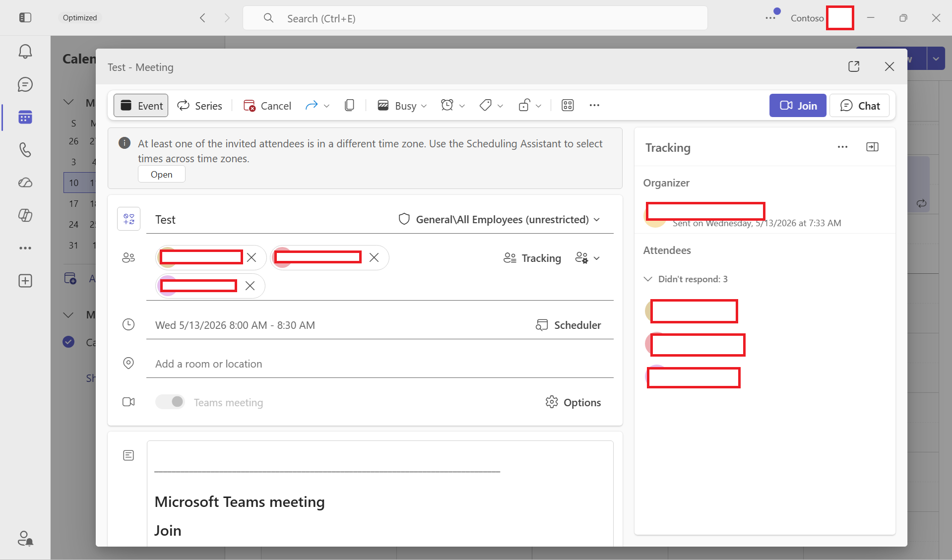Image resolution: width=952 pixels, height=560 pixels.
Task: Click the location pin icon
Action: [x=128, y=363]
